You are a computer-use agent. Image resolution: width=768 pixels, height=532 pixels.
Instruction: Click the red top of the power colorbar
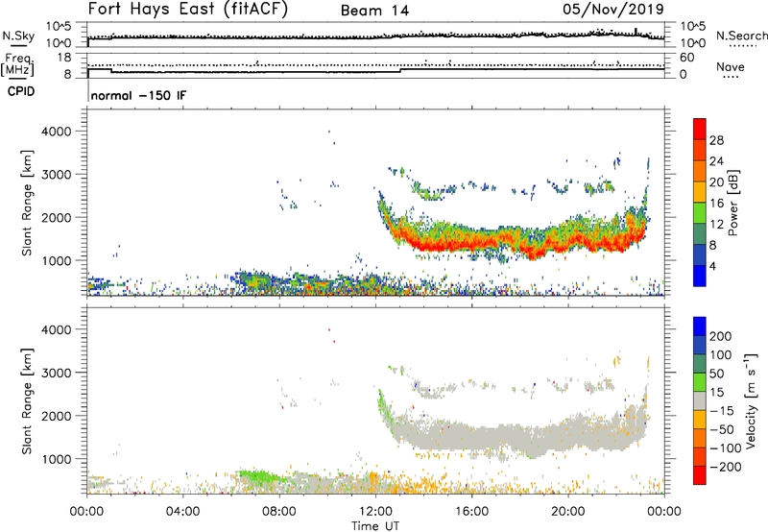tap(700, 129)
